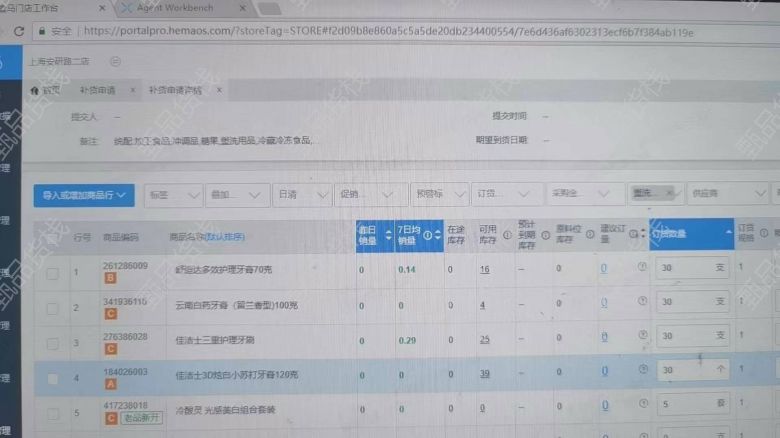Expand the 标签 filter dropdown
Viewport: 780px width, 438px height.
(x=170, y=194)
